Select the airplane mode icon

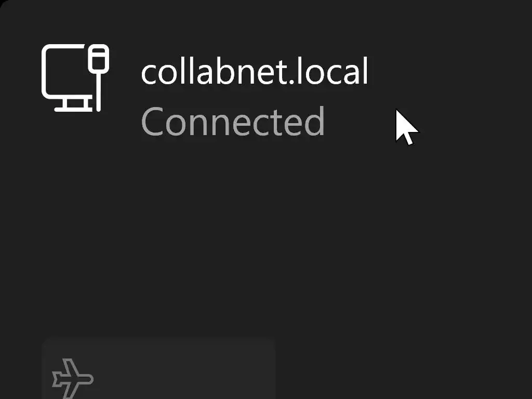73,378
